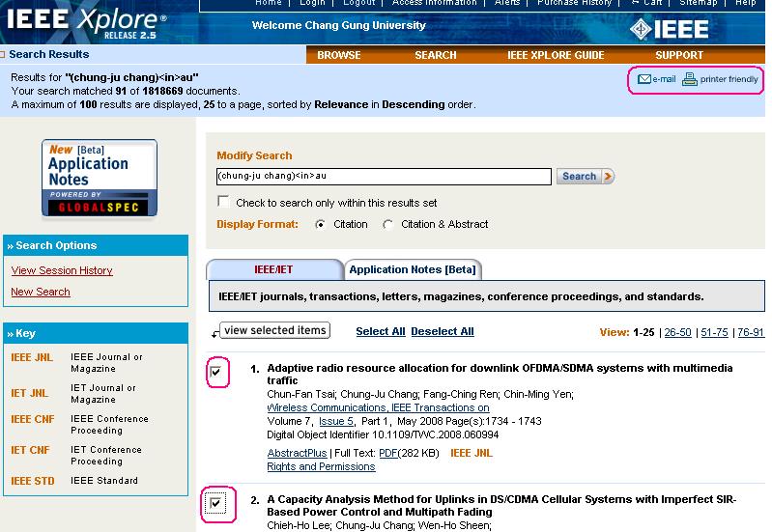Open the IEEE XPLORE GUIDE menu

tap(556, 55)
